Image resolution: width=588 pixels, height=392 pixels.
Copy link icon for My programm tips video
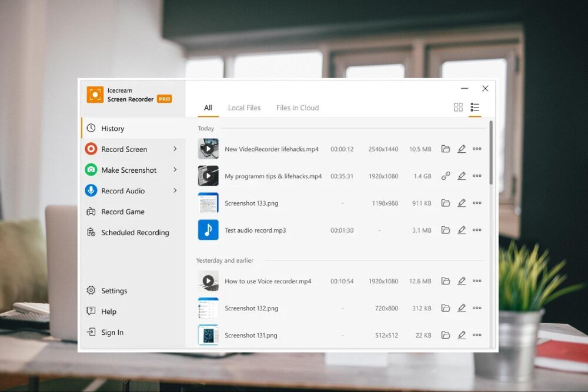click(446, 176)
